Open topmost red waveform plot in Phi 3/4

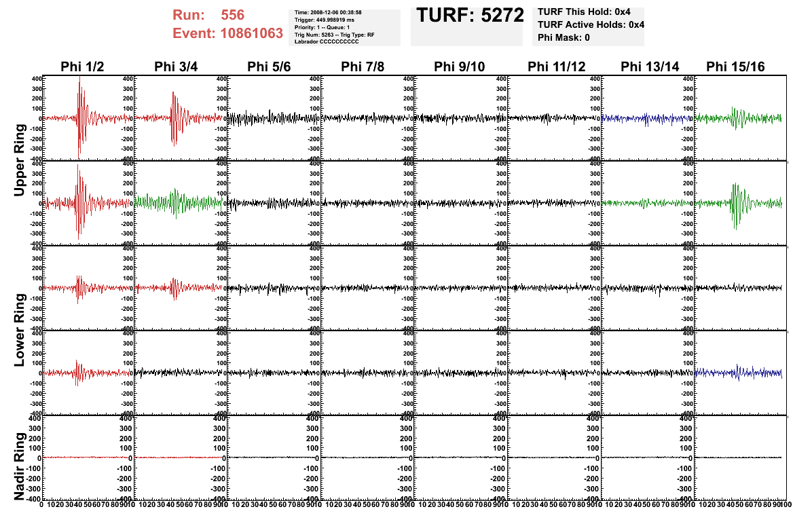(x=180, y=118)
